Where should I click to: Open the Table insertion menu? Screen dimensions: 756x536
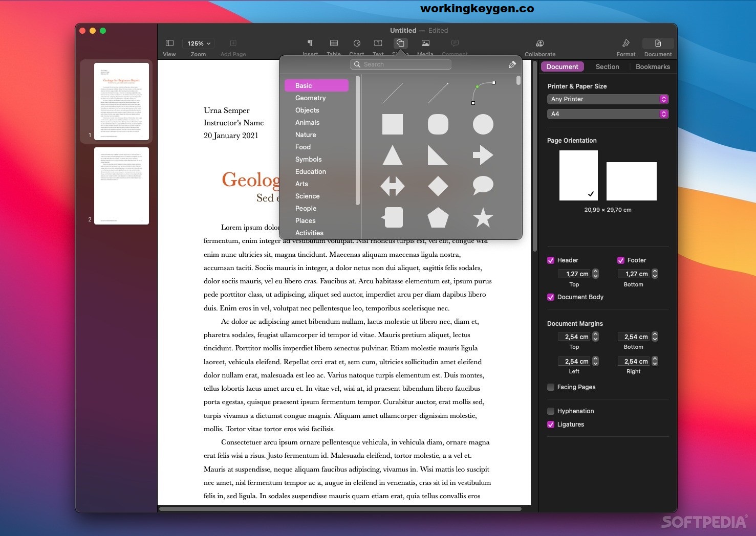(x=334, y=43)
